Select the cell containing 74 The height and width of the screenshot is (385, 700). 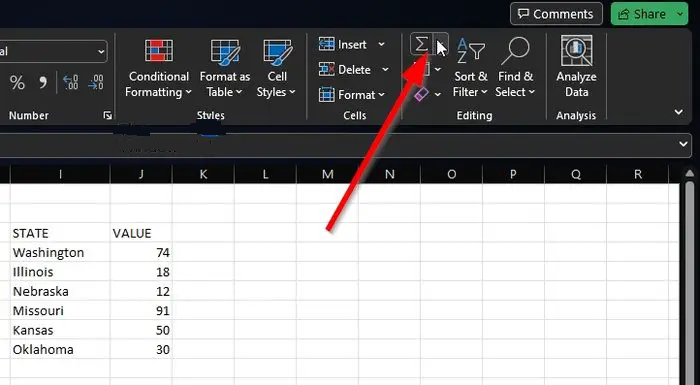pos(141,252)
